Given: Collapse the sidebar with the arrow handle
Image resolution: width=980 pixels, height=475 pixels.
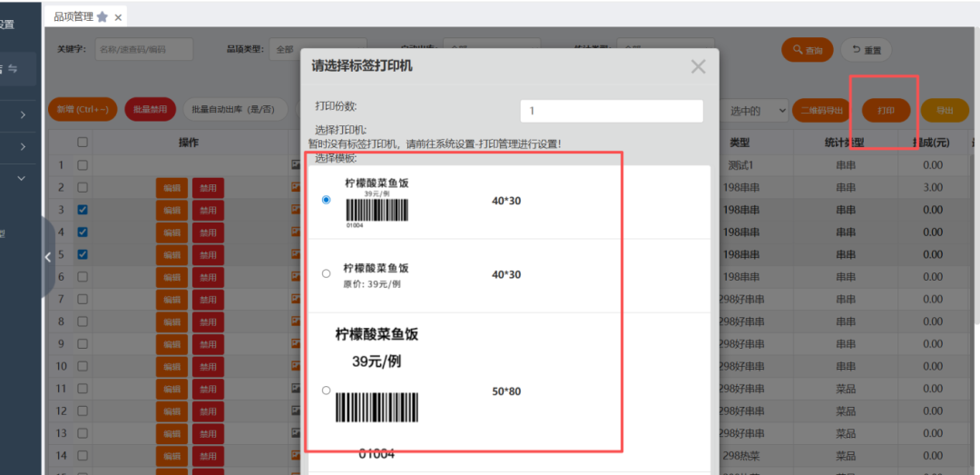Looking at the screenshot, I should [x=47, y=257].
